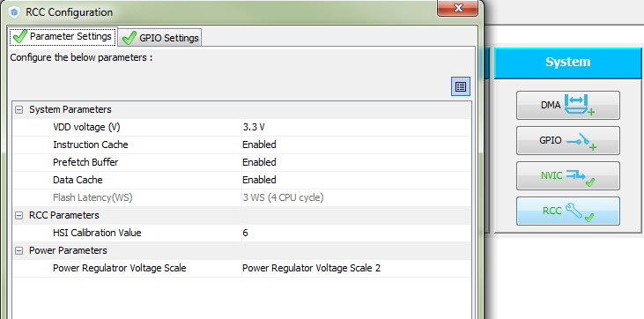Click the RCC Configuration title cube icon
Image resolution: width=644 pixels, height=319 pixels.
14,12
